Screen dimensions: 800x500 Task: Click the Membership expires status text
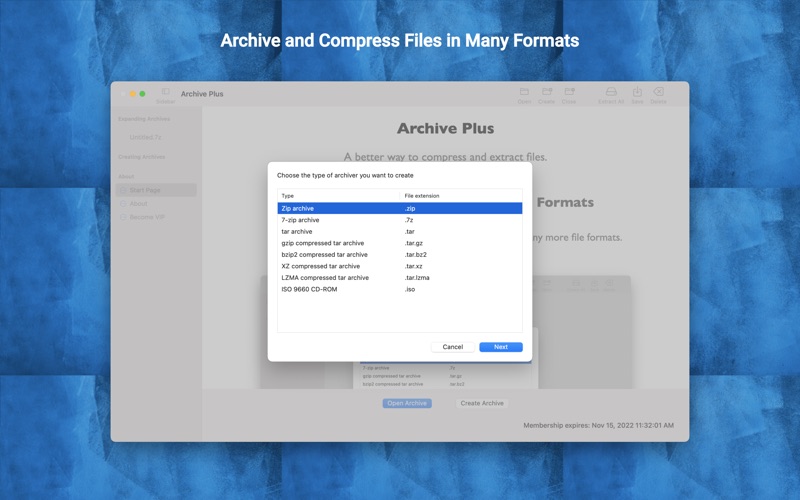pos(598,425)
